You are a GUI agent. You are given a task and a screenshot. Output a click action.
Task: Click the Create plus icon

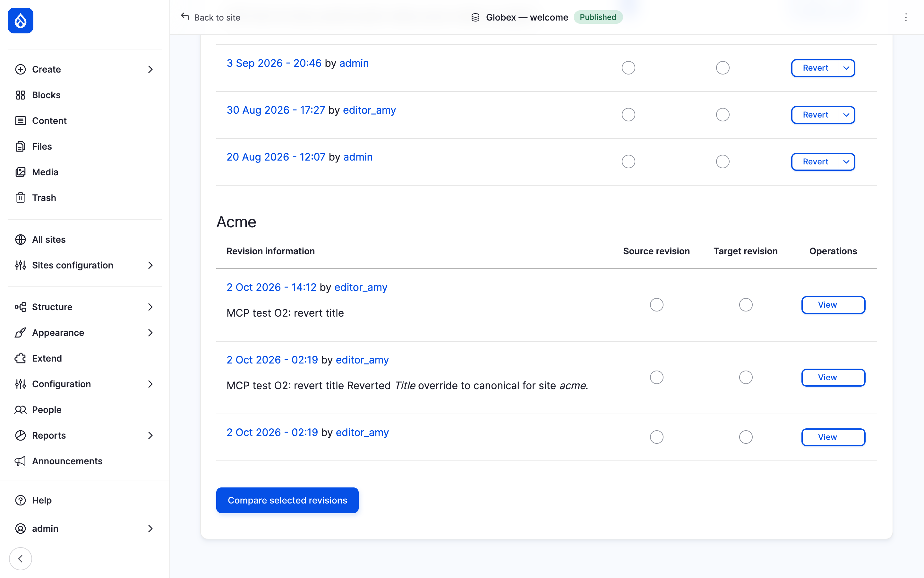point(21,69)
